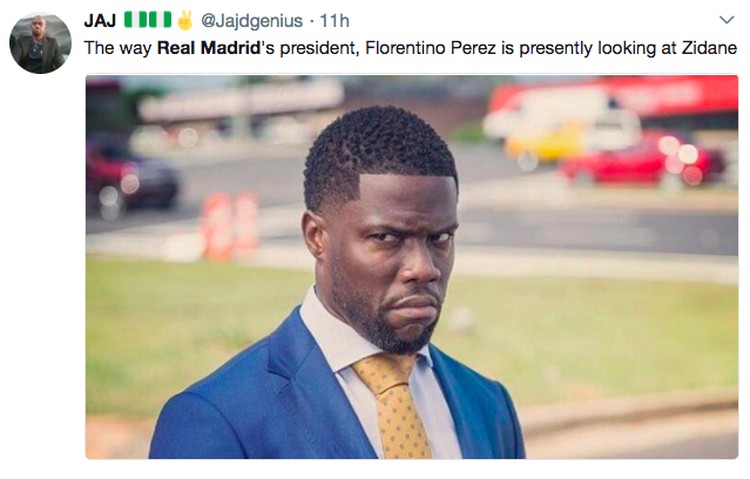This screenshot has height=479, width=750.
Task: Click the orange traffic cones in photo
Action: [231, 225]
